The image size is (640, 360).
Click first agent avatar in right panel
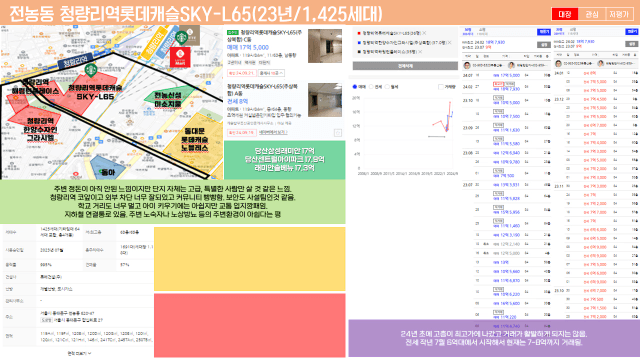(x=558, y=63)
